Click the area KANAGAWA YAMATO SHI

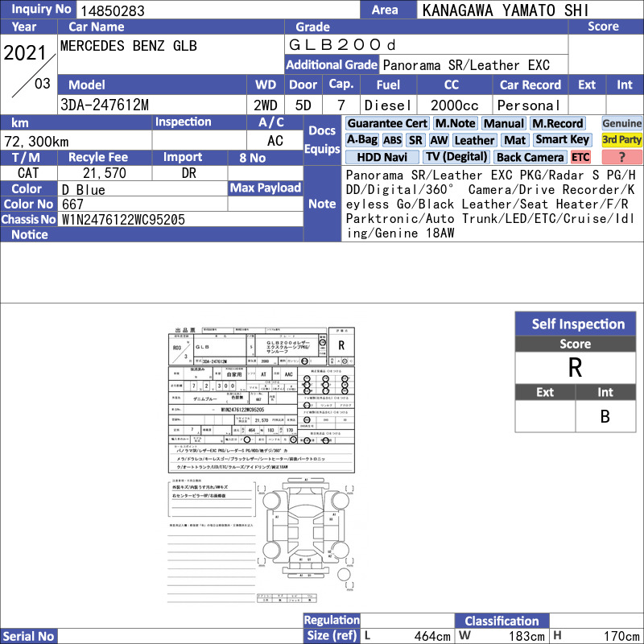coord(506,10)
